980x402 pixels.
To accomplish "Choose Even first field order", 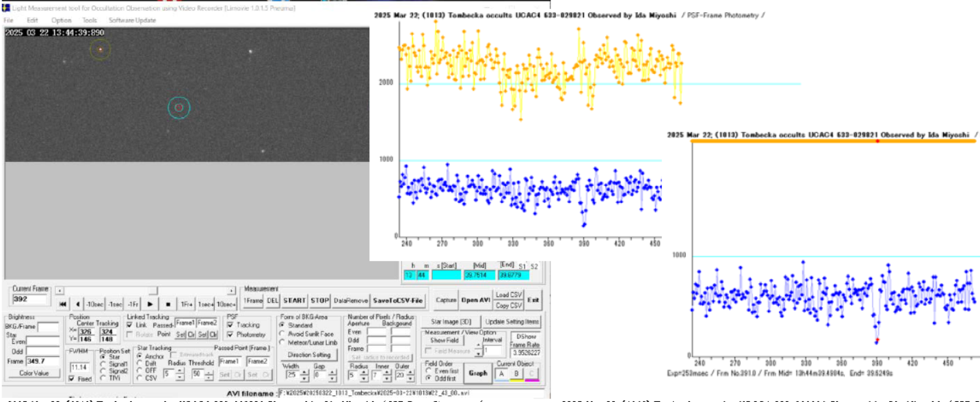I will tap(428, 371).
